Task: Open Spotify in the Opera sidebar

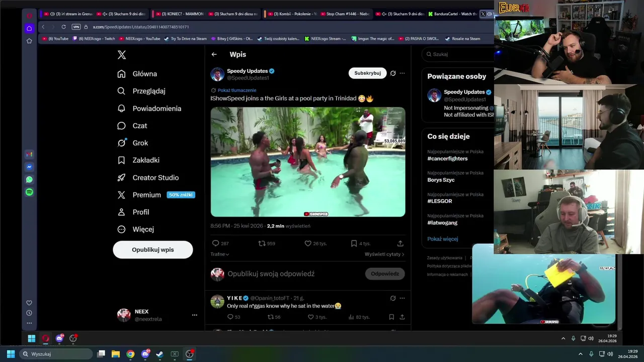Action: click(x=29, y=192)
